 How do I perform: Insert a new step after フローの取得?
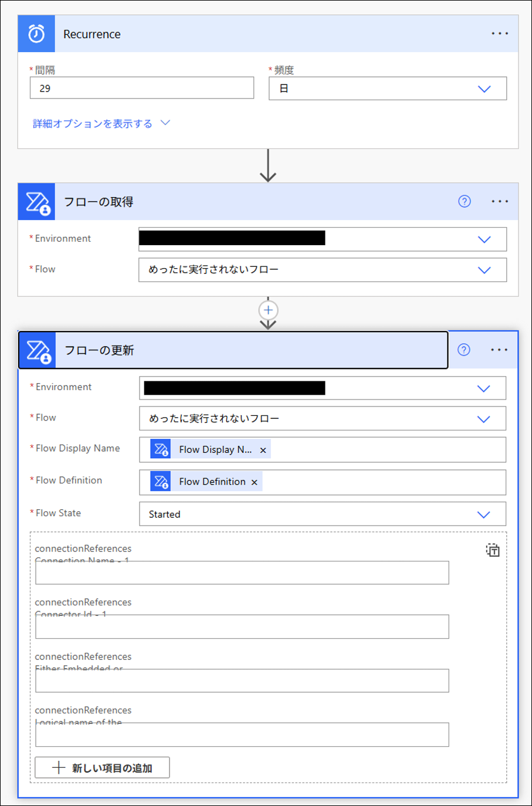click(x=268, y=310)
